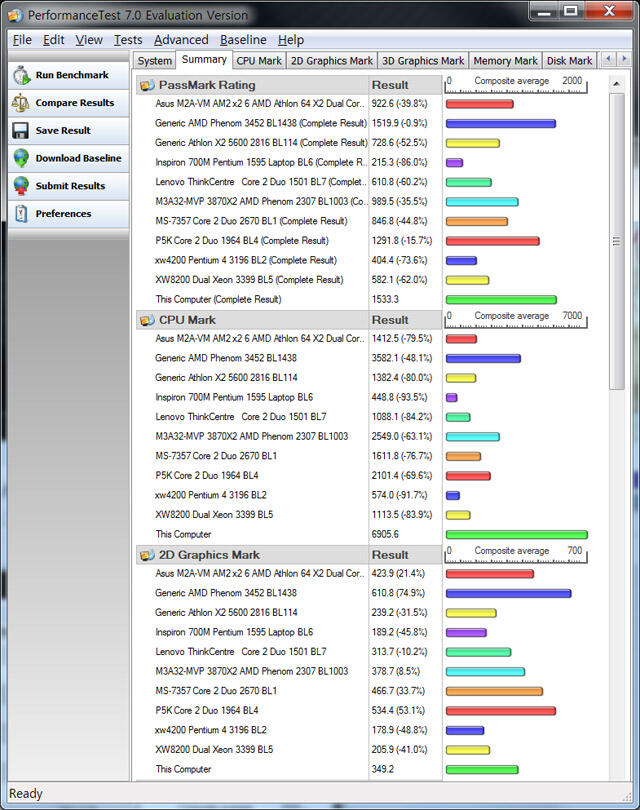This screenshot has height=810, width=640.
Task: Click the Save Result floppy disk icon
Action: (x=21, y=131)
